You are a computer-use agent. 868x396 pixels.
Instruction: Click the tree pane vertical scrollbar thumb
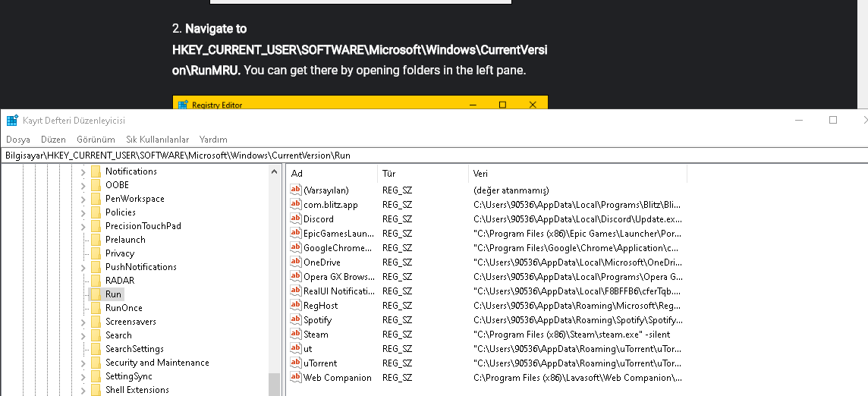[274, 385]
